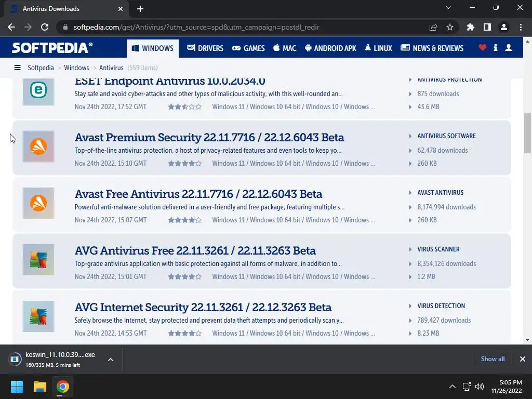Switch to the Linux section

click(x=378, y=48)
